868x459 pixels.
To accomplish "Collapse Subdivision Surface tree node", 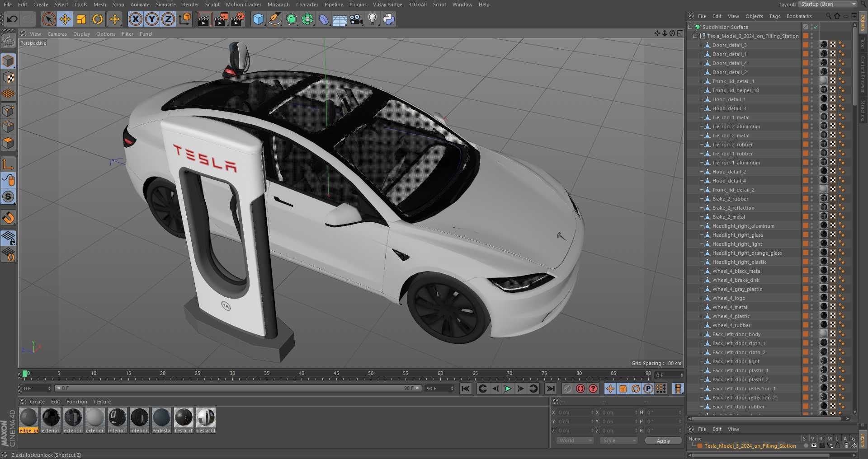I will (x=690, y=27).
